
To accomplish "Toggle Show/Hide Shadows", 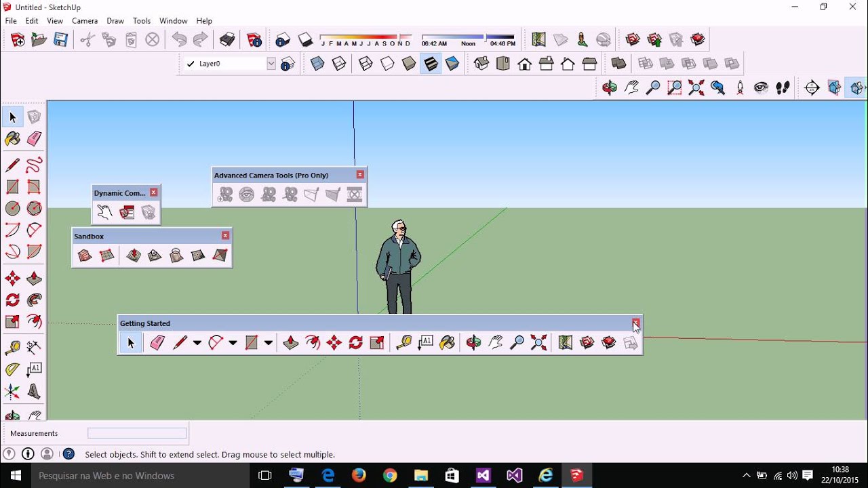I will [306, 40].
